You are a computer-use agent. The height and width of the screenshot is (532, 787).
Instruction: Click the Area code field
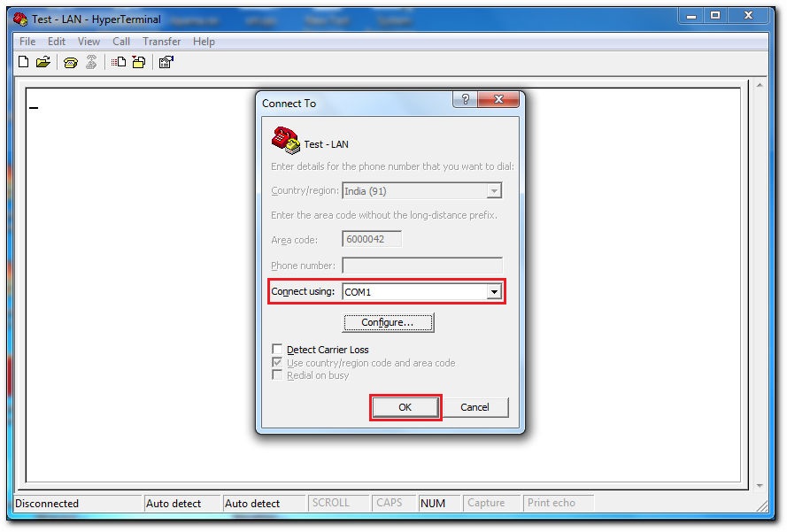[372, 239]
